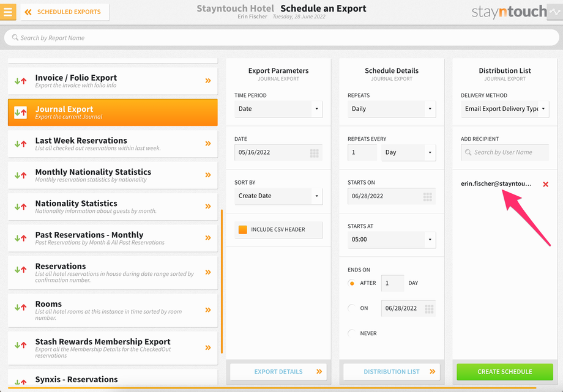
Task: Open the Repeats Daily dropdown
Action: pos(392,109)
